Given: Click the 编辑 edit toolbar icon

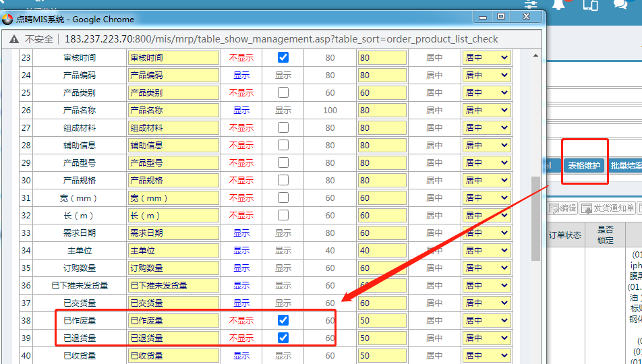Looking at the screenshot, I should pyautogui.click(x=562, y=208).
